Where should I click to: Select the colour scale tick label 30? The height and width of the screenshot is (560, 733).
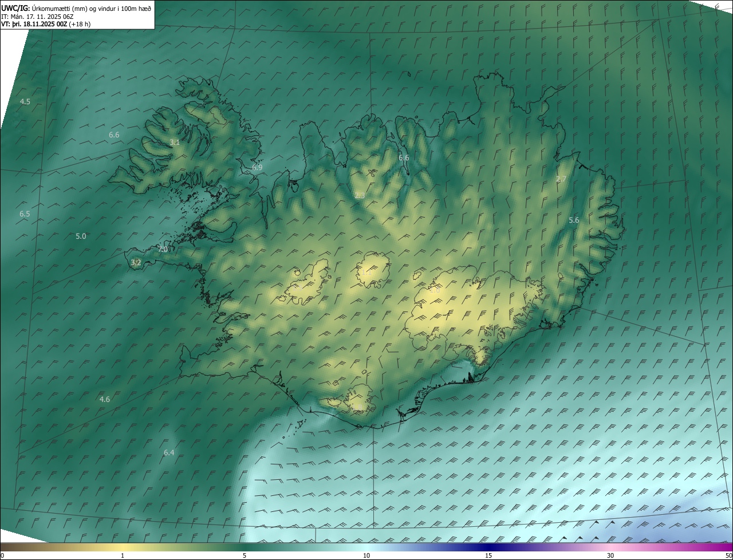click(x=610, y=555)
